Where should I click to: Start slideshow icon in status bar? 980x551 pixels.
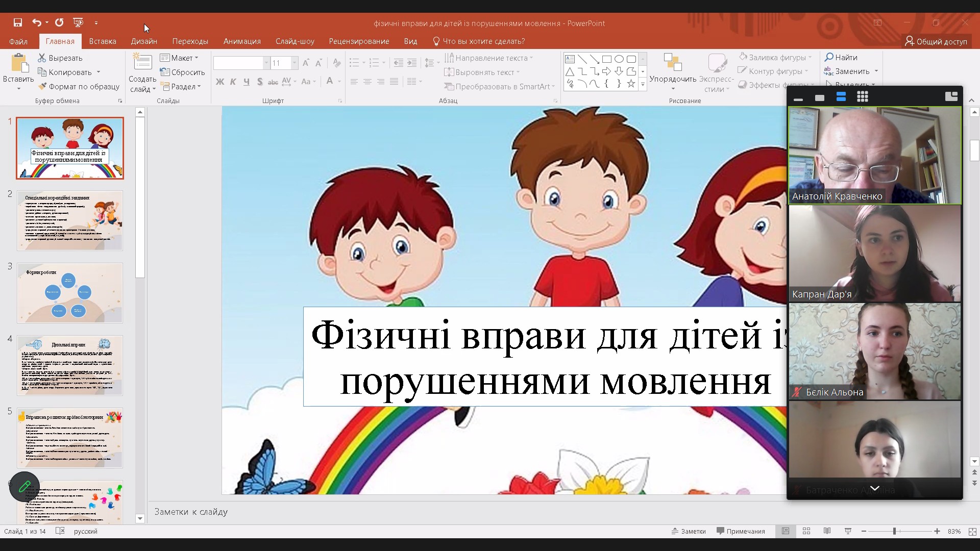848,531
